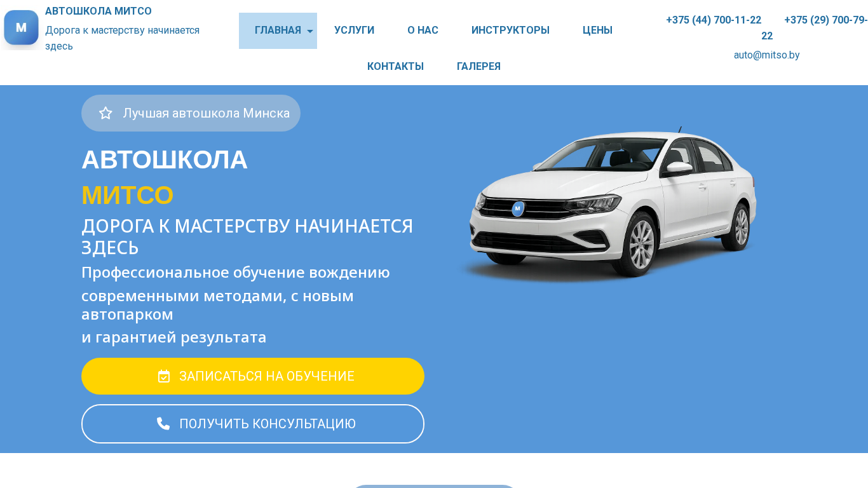The width and height of the screenshot is (868, 488).
Task: Open the ГАЛЕРЕЯ menu item
Action: coord(478,67)
